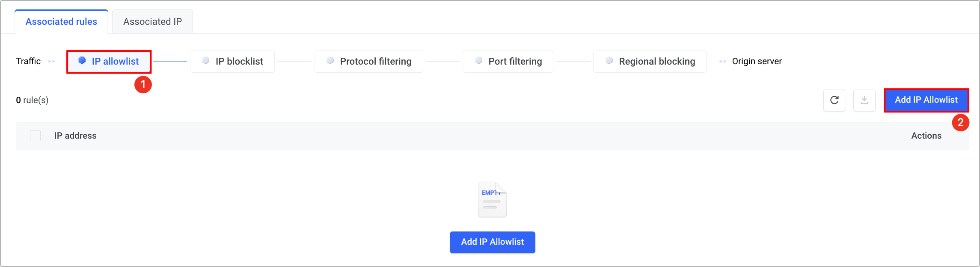Screen dimensions: 980x267
Task: Select the Regional blocking step
Action: coord(650,62)
